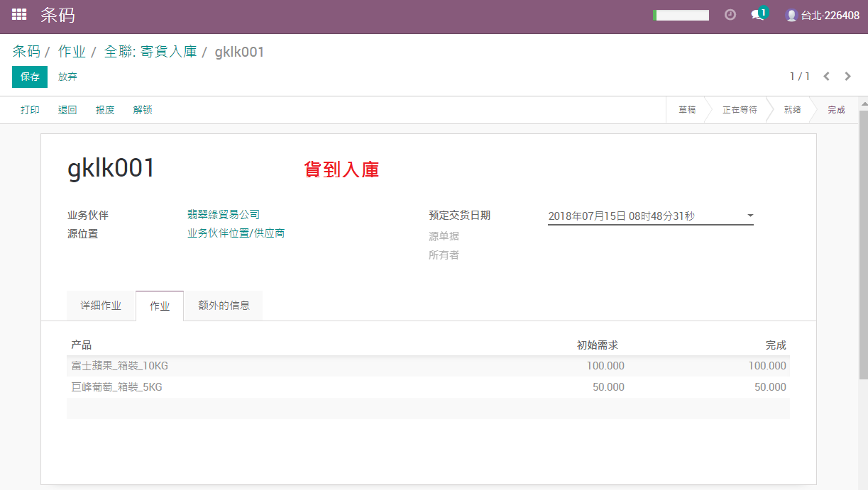Open the conversations chat bubble icon
The height and width of the screenshot is (490, 868).
759,14
